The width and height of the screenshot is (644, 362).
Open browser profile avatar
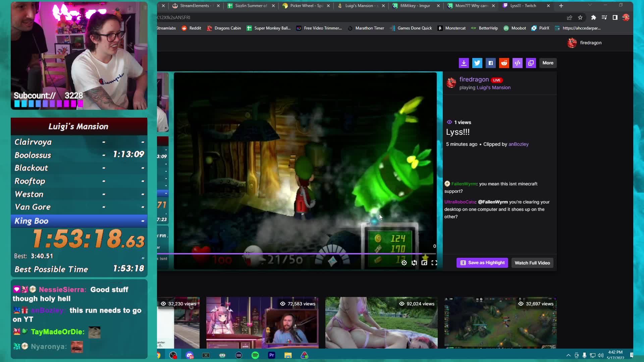[x=626, y=17]
